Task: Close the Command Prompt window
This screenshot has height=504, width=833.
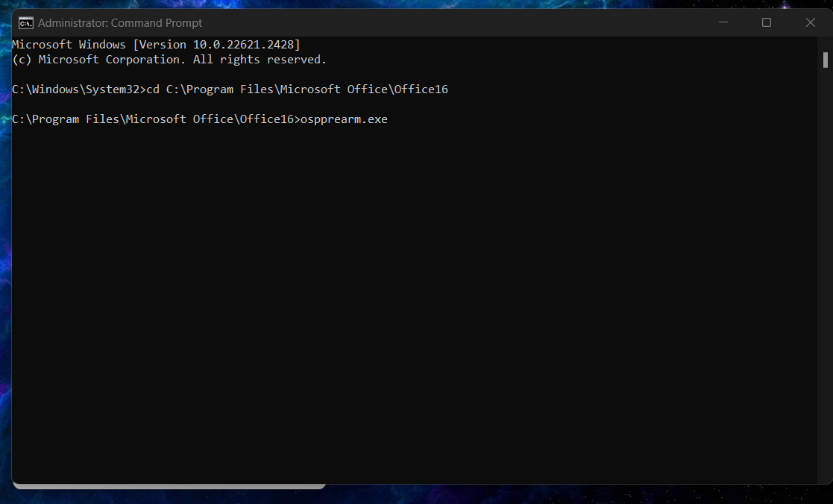Action: point(810,22)
